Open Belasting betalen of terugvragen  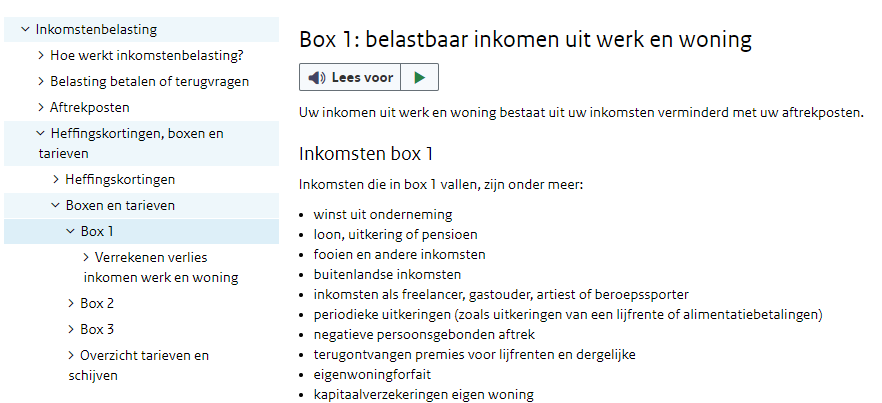pyautogui.click(x=150, y=81)
